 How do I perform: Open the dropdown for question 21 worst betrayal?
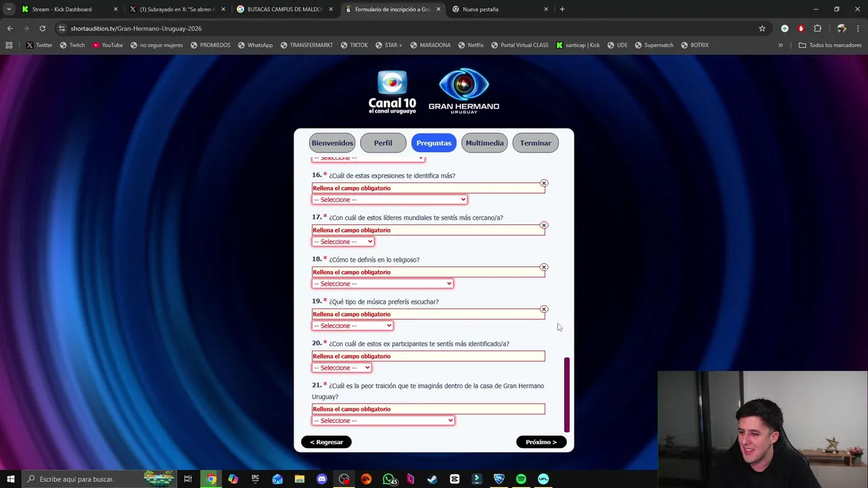tap(383, 420)
